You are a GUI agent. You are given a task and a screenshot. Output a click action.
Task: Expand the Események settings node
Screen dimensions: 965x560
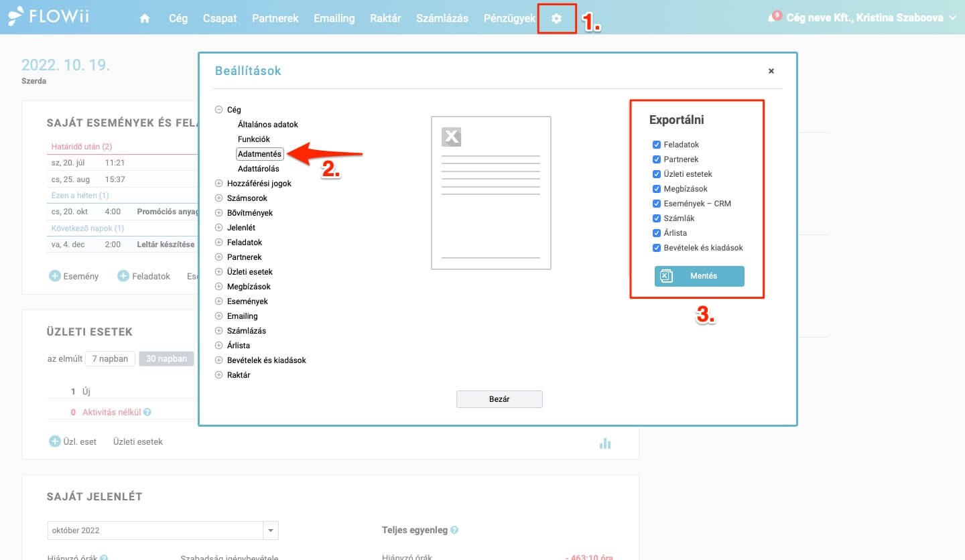pos(218,301)
